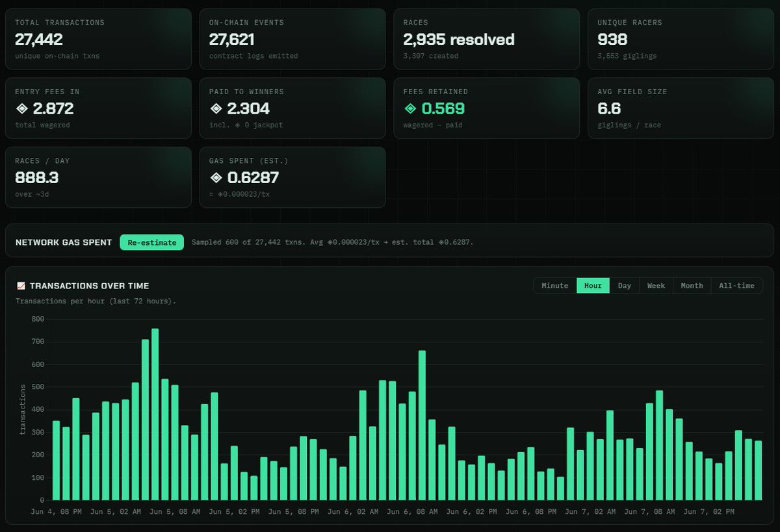Click the total wagered subtext

[x=42, y=125]
